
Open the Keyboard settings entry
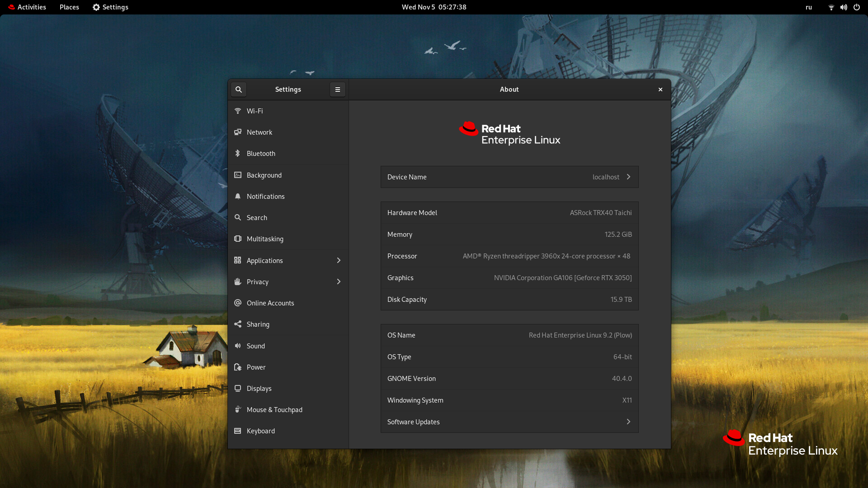(261, 431)
